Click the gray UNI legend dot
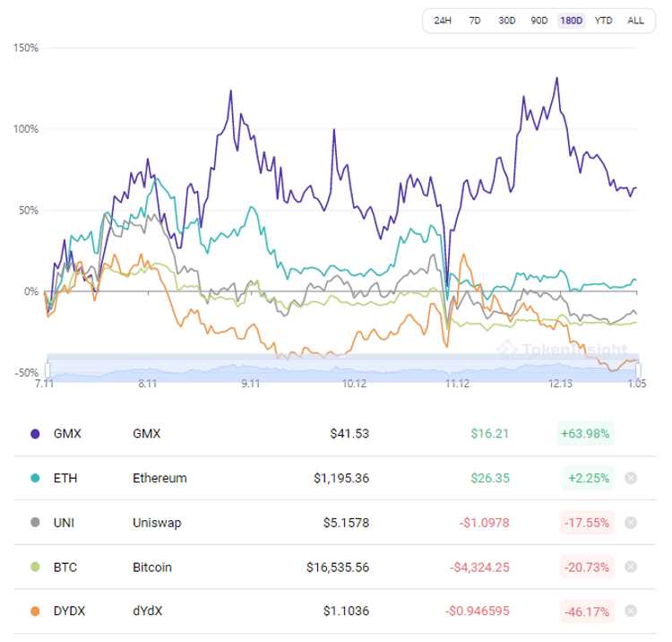The width and height of the screenshot is (672, 642). 35,522
